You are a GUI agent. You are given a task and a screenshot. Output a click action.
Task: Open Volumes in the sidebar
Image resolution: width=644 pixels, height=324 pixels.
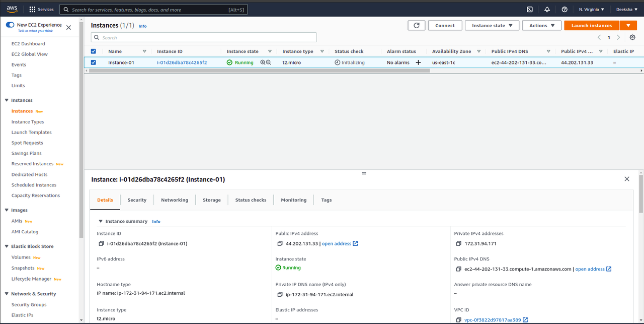[x=21, y=257]
